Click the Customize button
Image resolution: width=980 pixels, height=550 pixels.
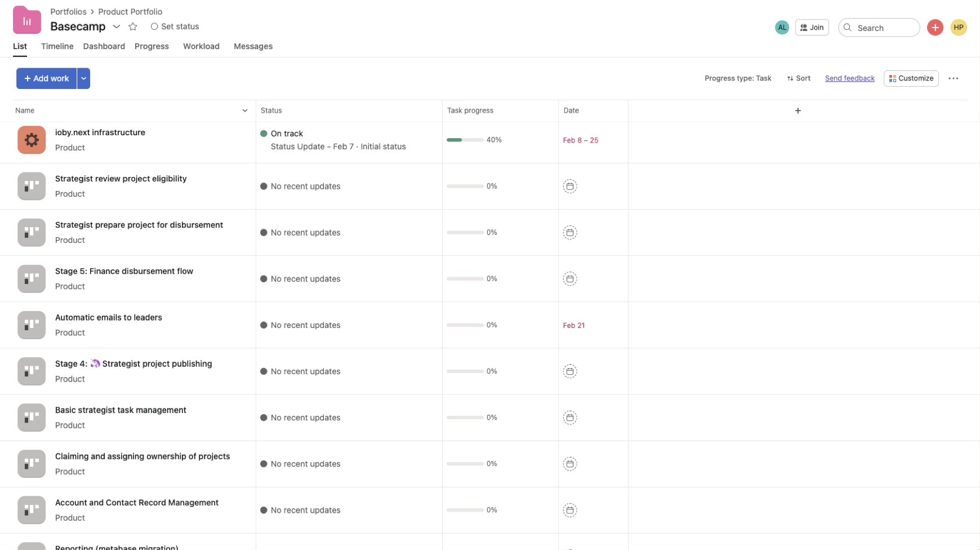pos(911,78)
